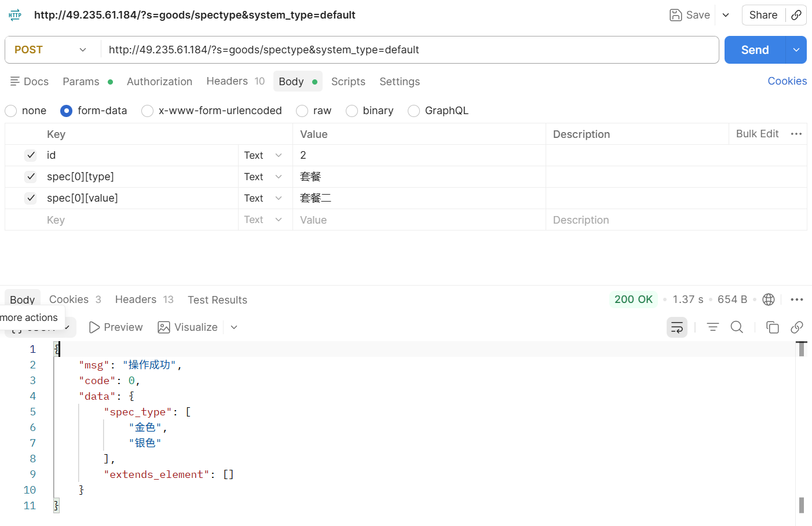Click the network globe icon

point(769,299)
